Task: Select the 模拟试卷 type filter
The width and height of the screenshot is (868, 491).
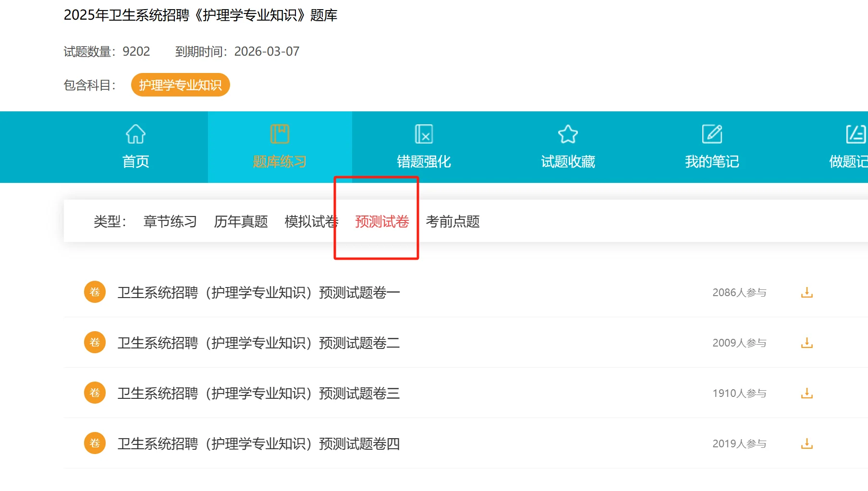Action: tap(311, 221)
